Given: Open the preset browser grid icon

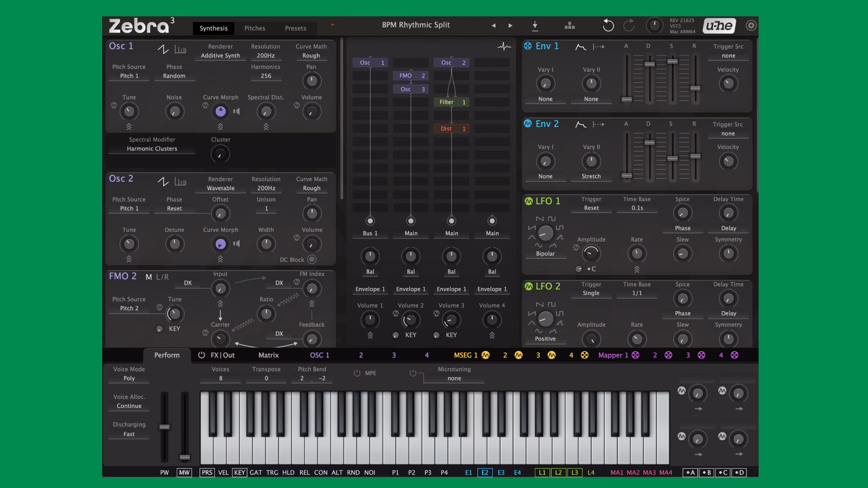Looking at the screenshot, I should tap(569, 26).
